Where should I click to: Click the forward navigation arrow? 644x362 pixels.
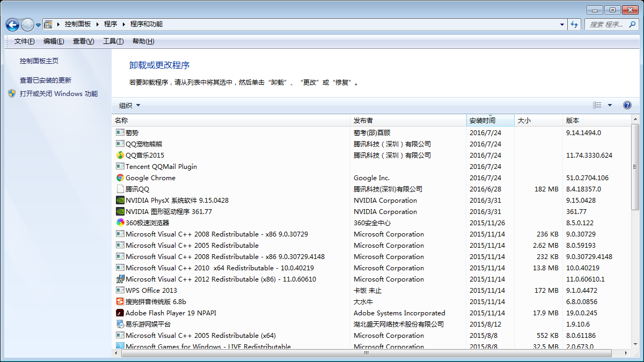click(x=27, y=25)
